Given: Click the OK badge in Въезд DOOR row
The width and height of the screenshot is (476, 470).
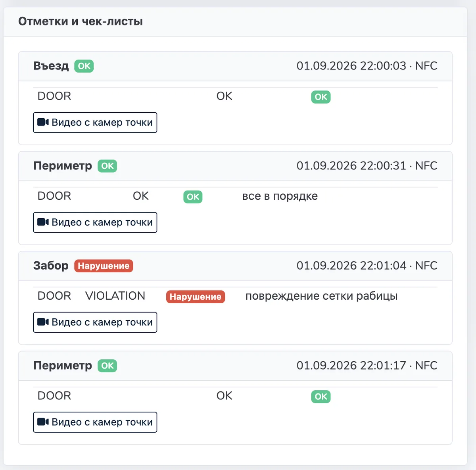Looking at the screenshot, I should (x=321, y=97).
